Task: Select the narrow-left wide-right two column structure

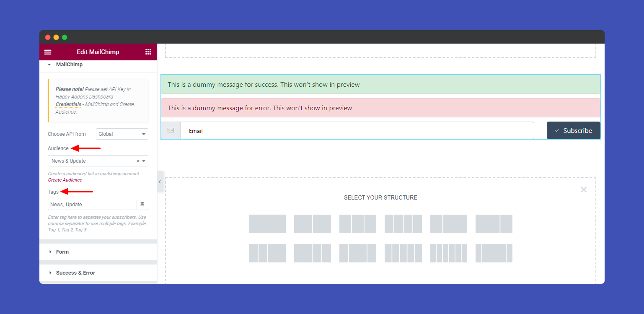Action: coord(449,224)
